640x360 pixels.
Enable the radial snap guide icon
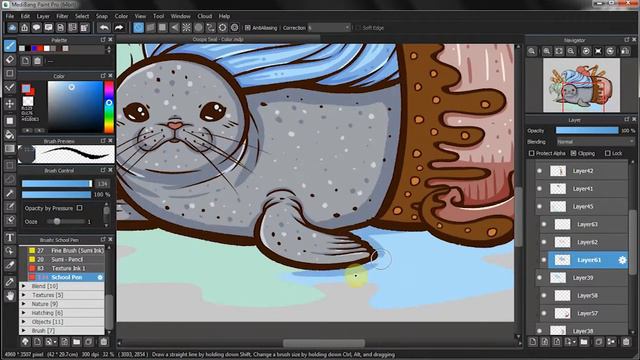pos(187,28)
